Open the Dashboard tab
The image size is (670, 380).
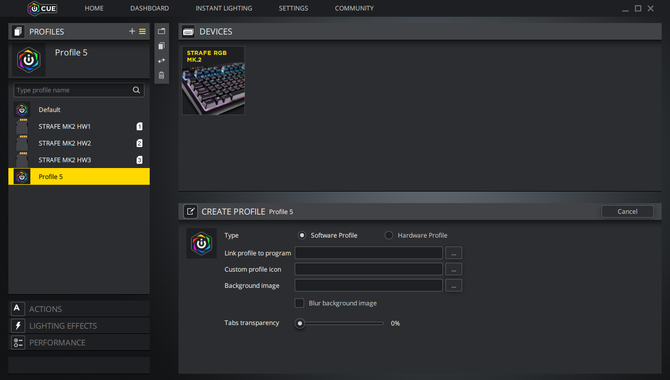150,8
